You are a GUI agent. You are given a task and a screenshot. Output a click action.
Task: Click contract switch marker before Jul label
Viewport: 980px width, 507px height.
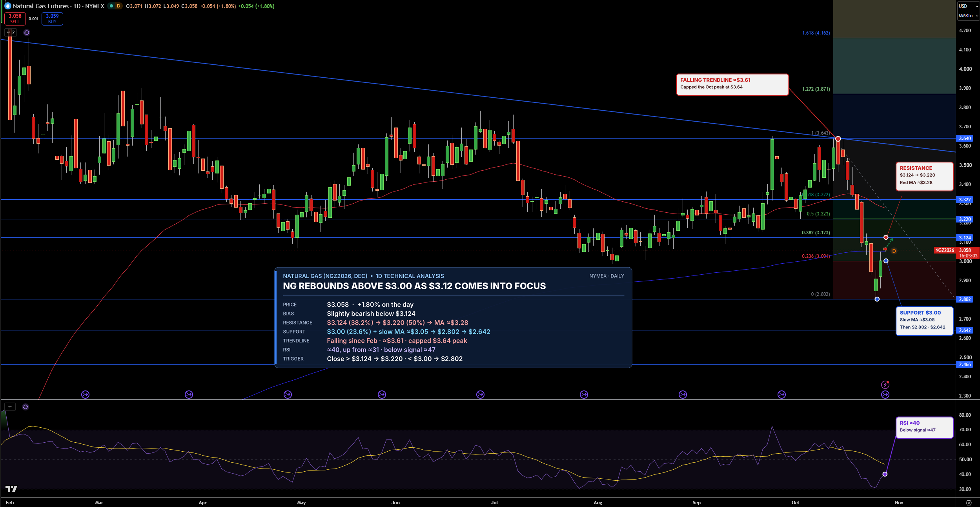coord(480,394)
